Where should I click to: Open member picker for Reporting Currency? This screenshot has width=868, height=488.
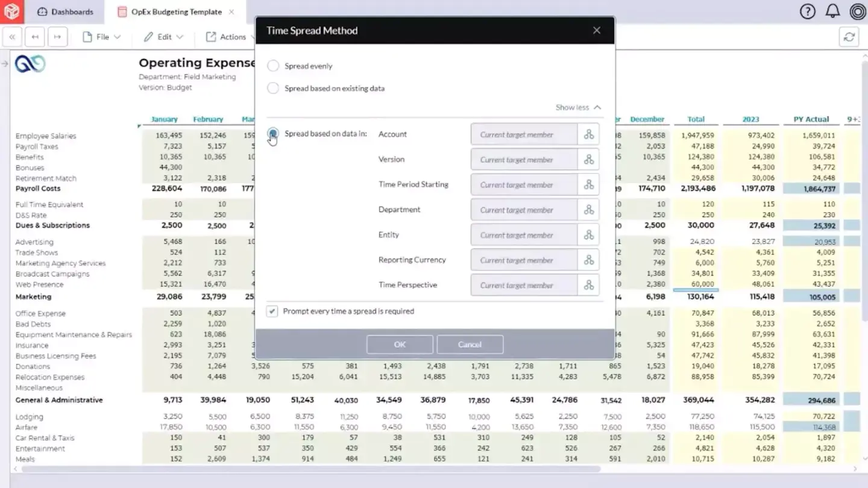[588, 260]
